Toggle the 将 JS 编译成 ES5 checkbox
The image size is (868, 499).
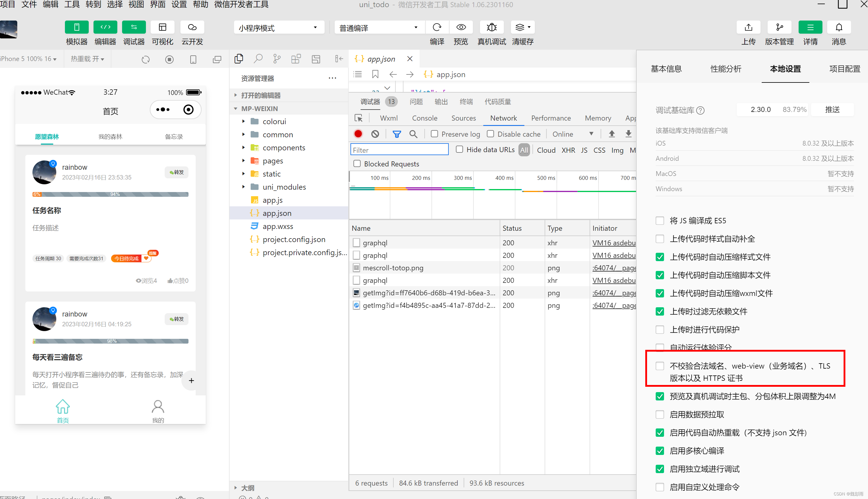tap(660, 220)
